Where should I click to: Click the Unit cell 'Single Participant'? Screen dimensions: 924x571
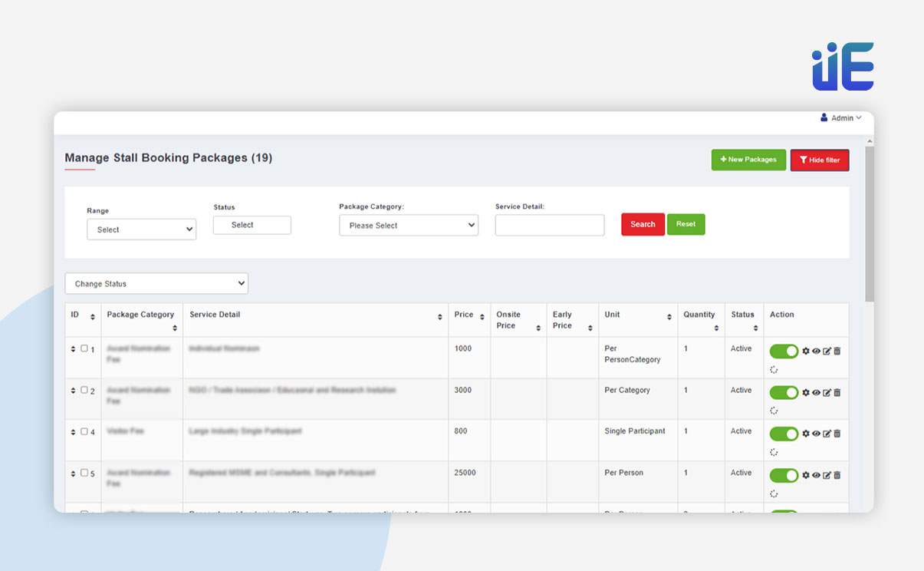635,431
